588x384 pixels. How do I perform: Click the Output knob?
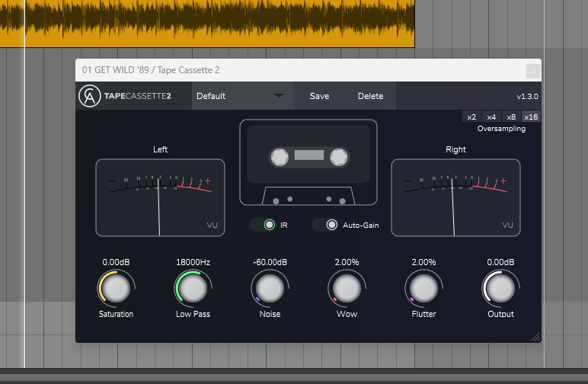point(500,289)
